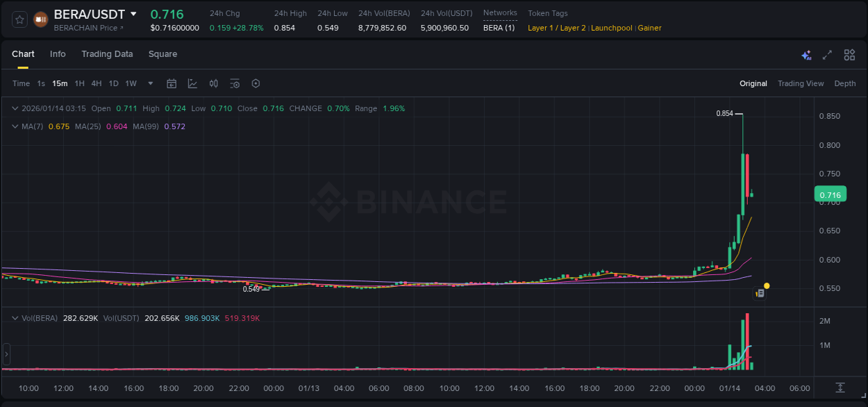Image resolution: width=868 pixels, height=407 pixels.
Task: Switch to the Trading Data tab
Action: tap(107, 54)
